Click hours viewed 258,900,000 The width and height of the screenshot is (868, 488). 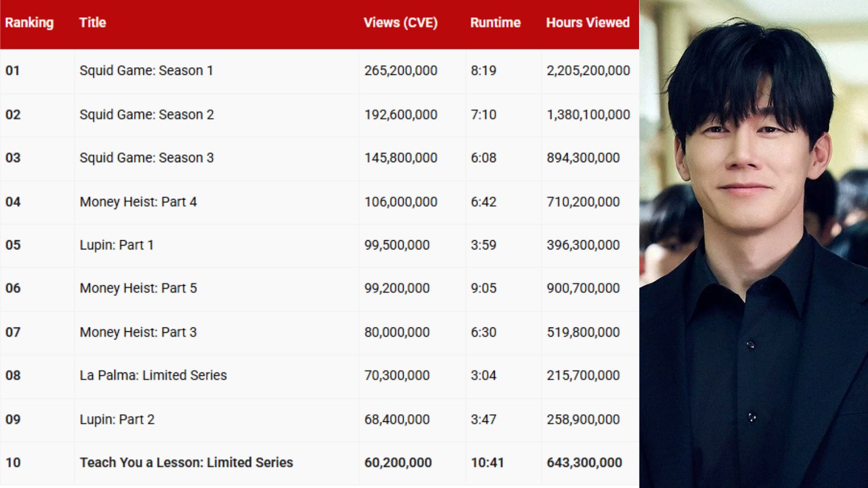pos(583,420)
